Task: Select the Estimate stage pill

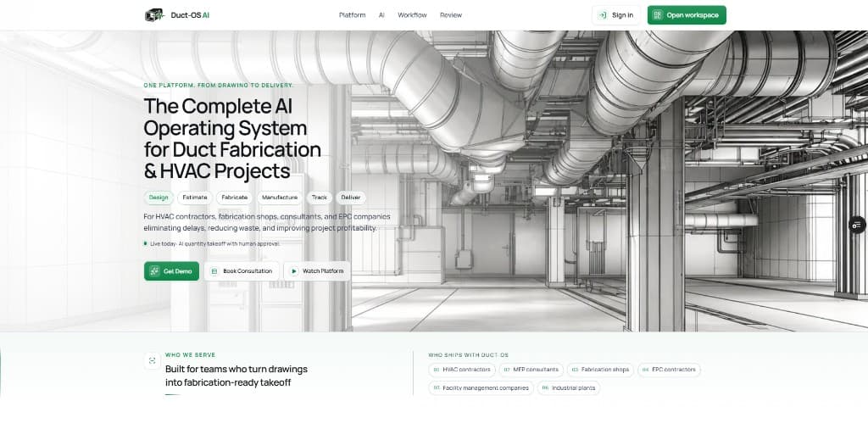Action: click(x=195, y=198)
